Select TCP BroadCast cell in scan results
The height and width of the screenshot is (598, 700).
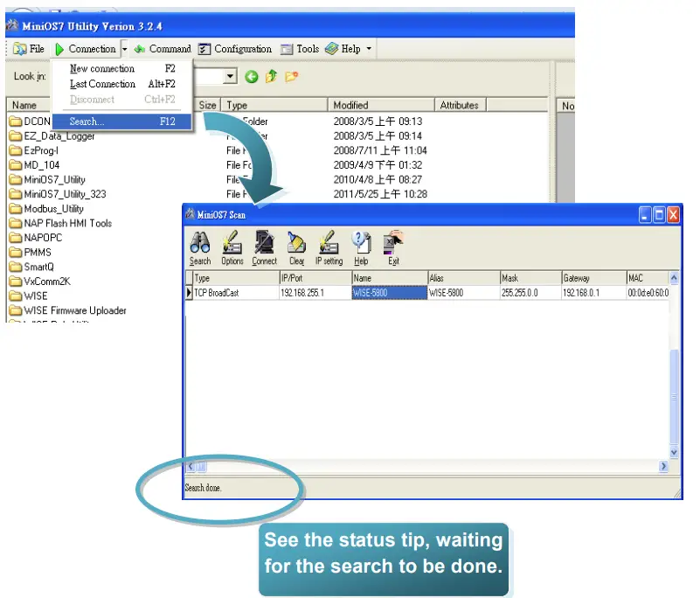coord(236,293)
